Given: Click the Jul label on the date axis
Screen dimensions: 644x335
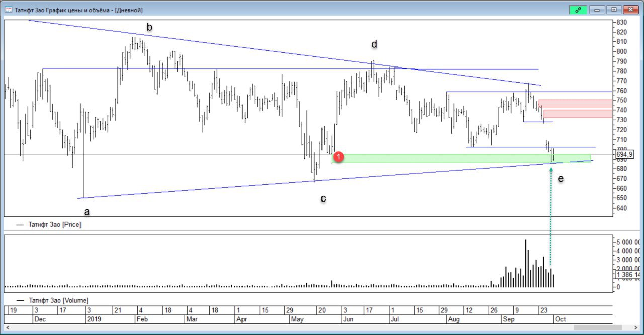Looking at the screenshot, I should (395, 319).
